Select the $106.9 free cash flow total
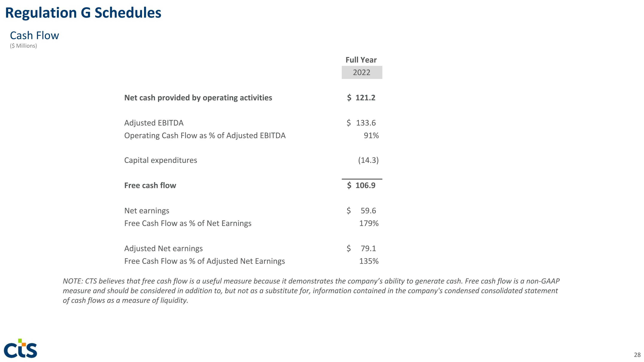The width and height of the screenshot is (644, 362). coord(361,185)
